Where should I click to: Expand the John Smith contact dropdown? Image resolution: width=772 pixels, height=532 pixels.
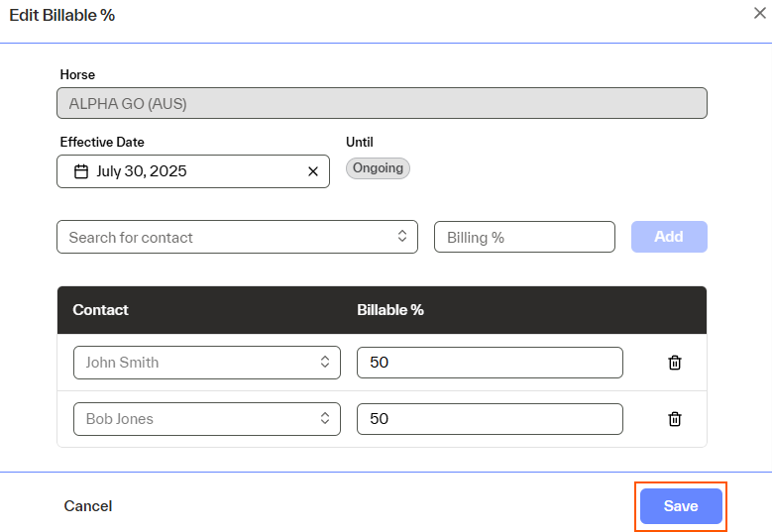point(207,363)
